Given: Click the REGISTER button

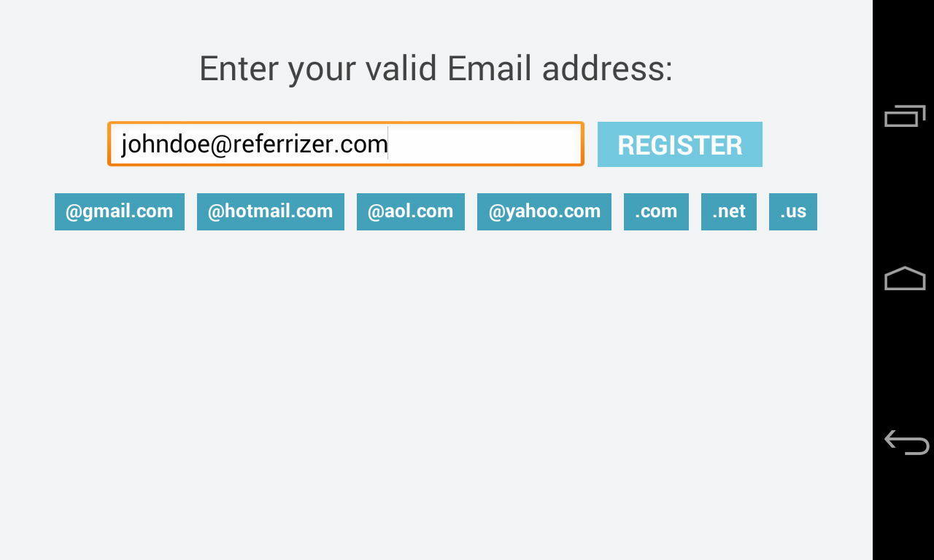Looking at the screenshot, I should click(x=679, y=144).
